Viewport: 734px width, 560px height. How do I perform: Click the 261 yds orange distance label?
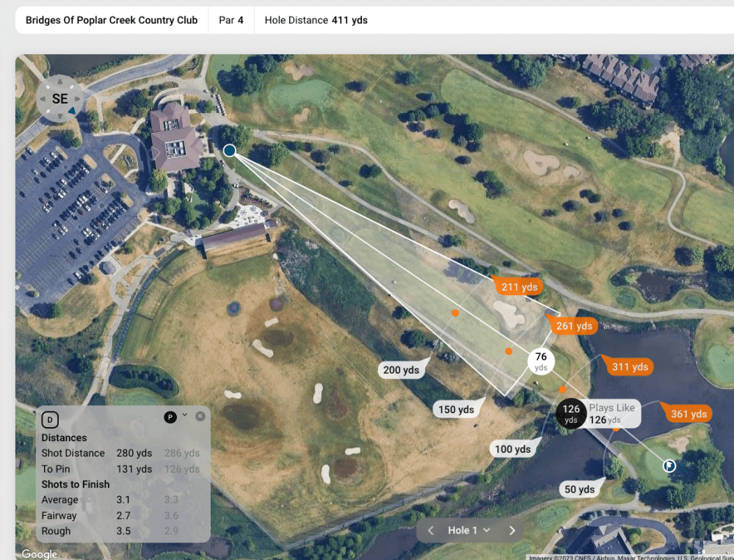click(574, 326)
